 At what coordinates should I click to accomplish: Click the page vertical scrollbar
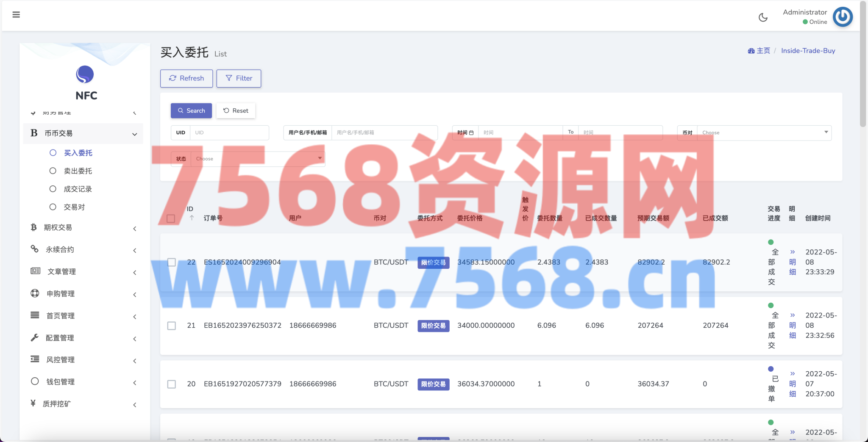pos(863,64)
